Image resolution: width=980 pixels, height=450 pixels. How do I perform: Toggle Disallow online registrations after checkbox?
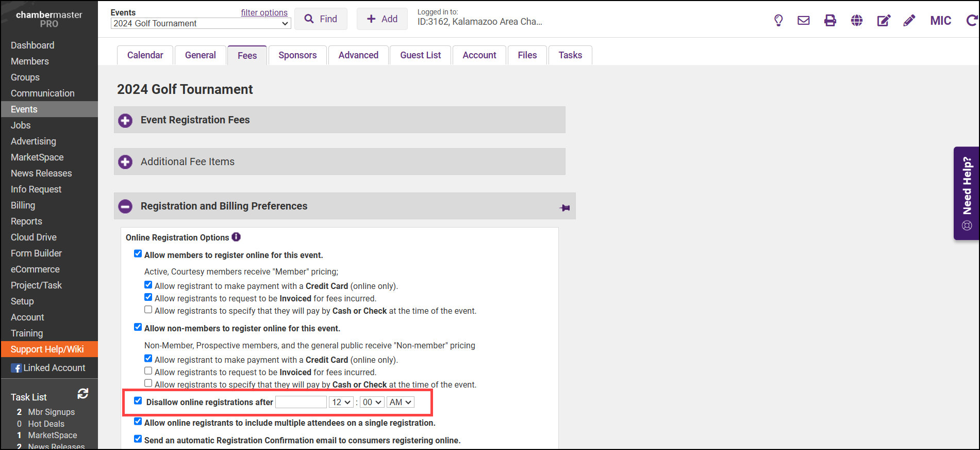tap(138, 401)
